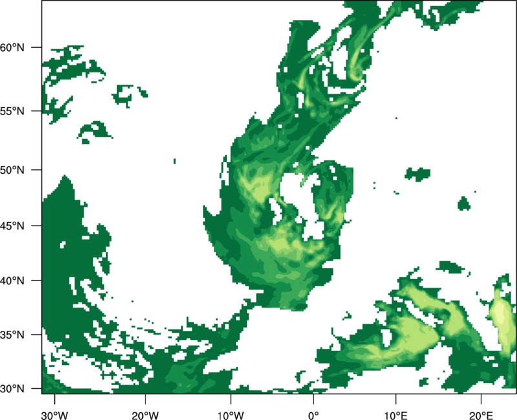Click the 10°E longitude label
This screenshot has height=420, width=517.
tap(396, 415)
